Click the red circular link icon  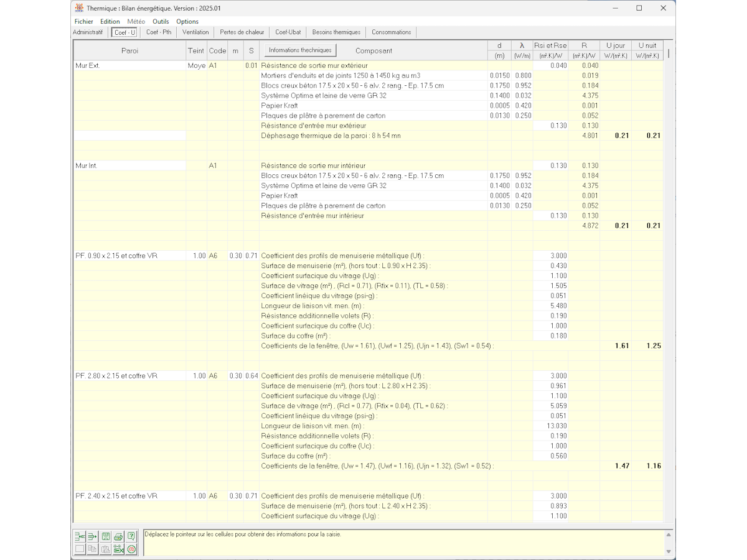point(131,549)
